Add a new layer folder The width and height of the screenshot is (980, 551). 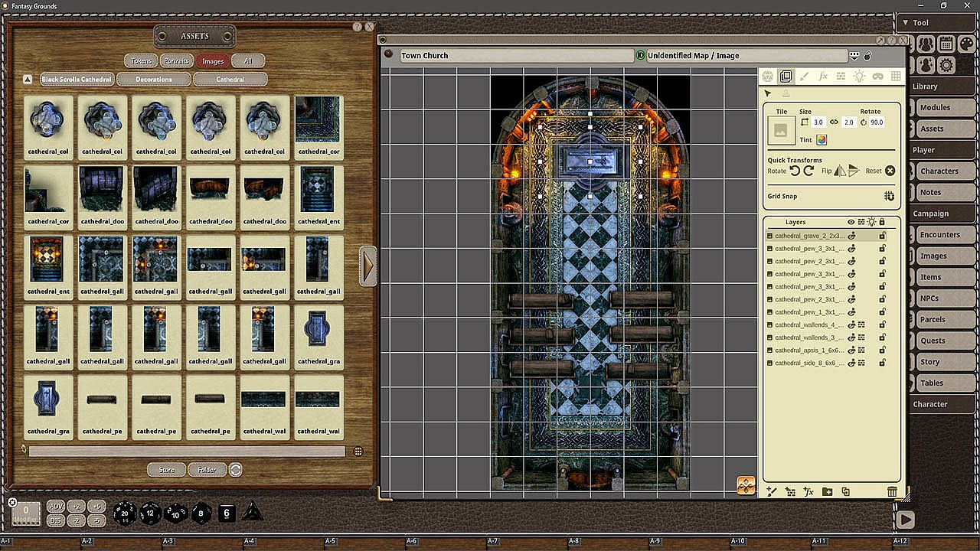pos(827,491)
